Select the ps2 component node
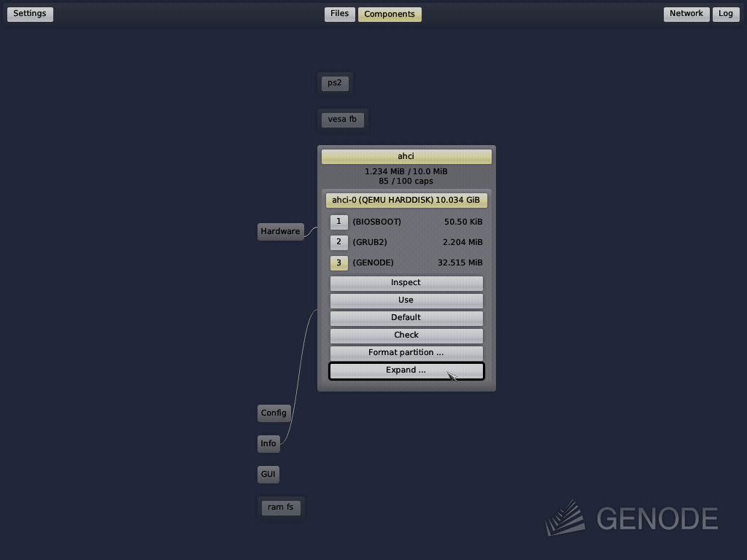 tap(335, 82)
